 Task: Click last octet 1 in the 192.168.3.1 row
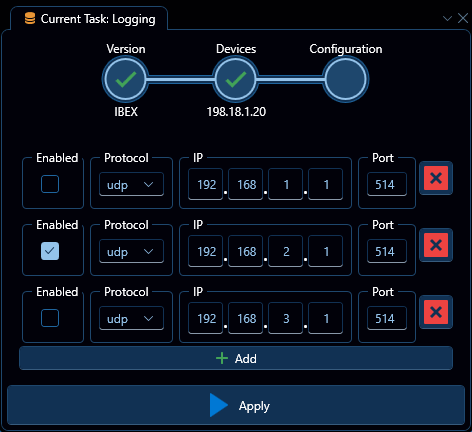[326, 318]
